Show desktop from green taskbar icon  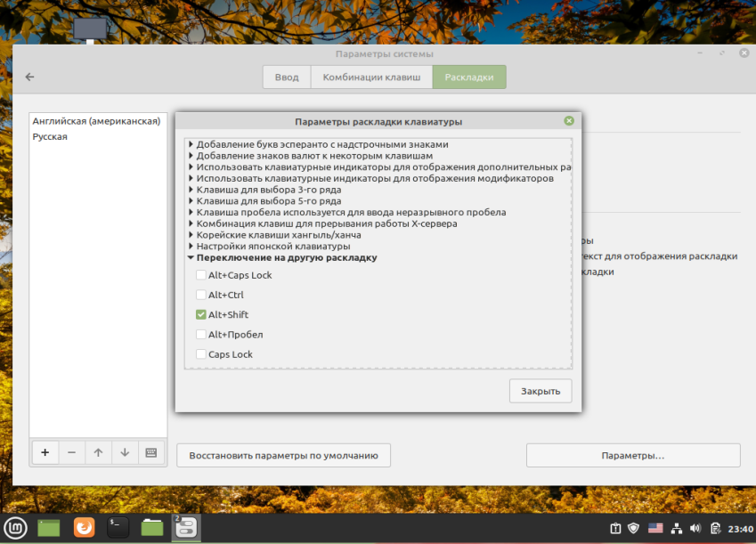point(49,528)
